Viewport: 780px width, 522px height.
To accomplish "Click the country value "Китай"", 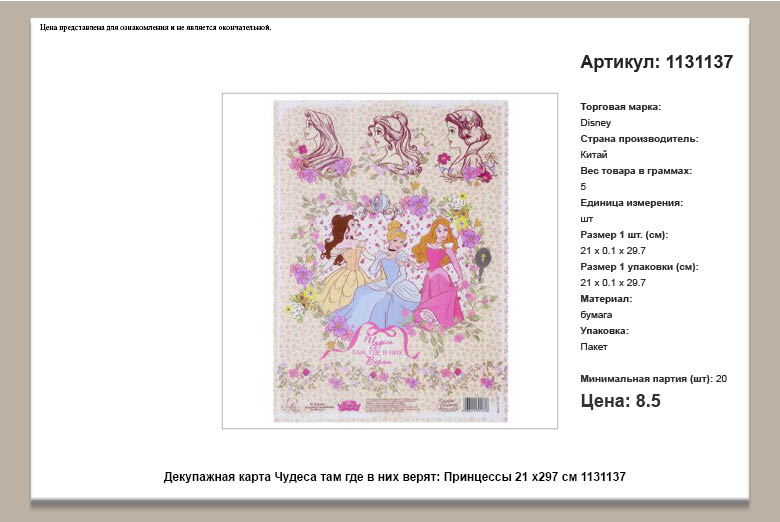I will (593, 154).
